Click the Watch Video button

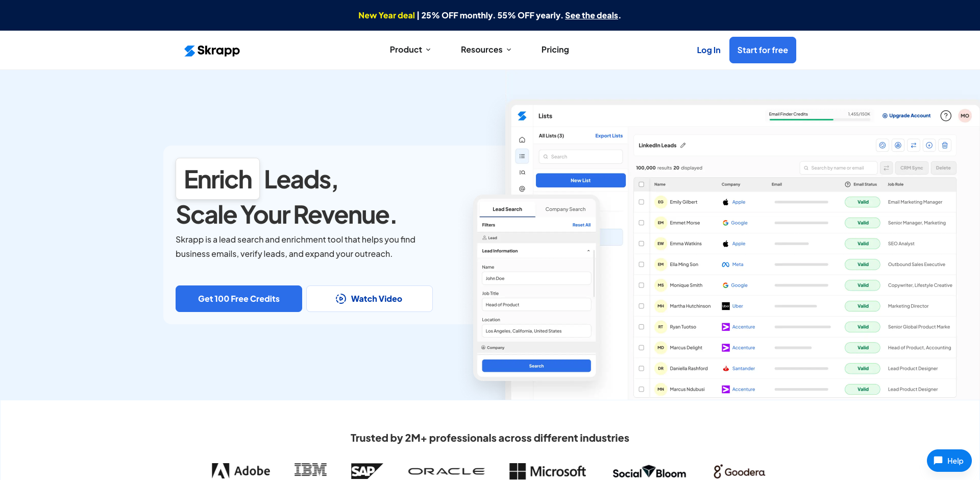[x=370, y=299]
